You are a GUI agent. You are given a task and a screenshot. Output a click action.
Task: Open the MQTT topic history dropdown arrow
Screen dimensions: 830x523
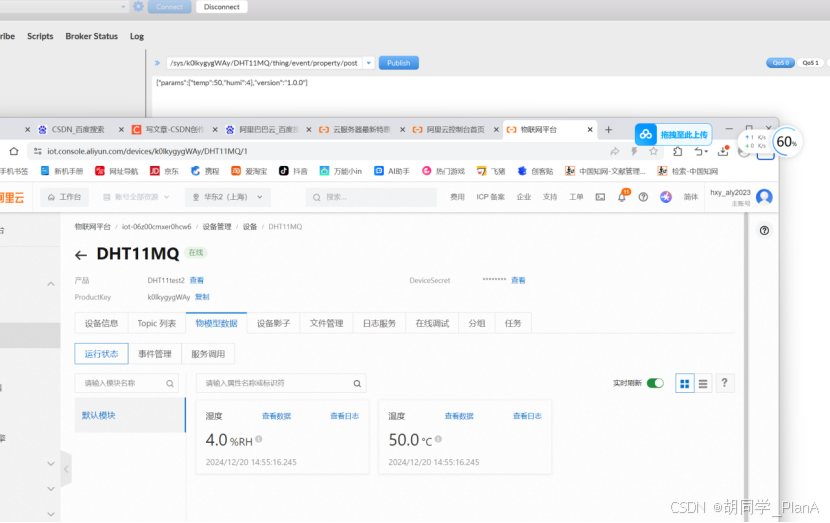(x=368, y=63)
